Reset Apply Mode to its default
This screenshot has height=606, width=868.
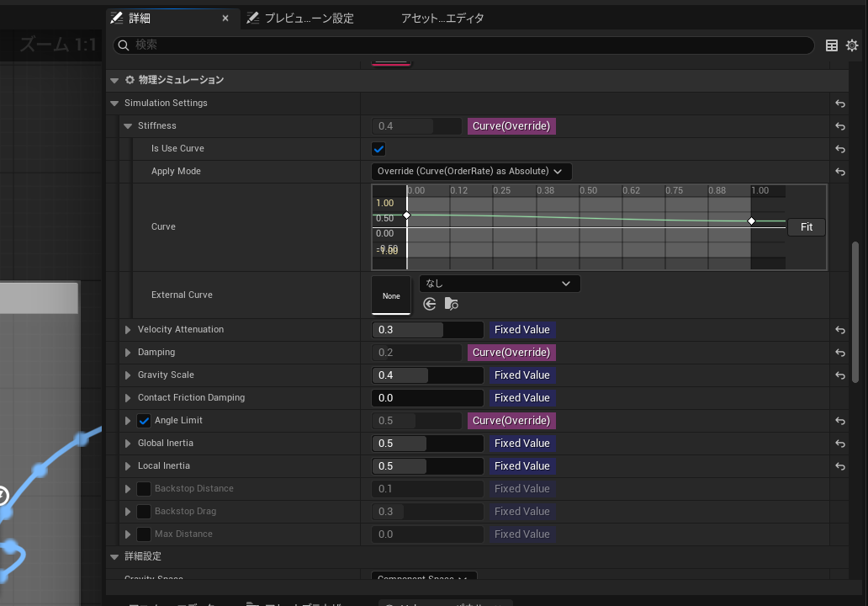click(839, 172)
